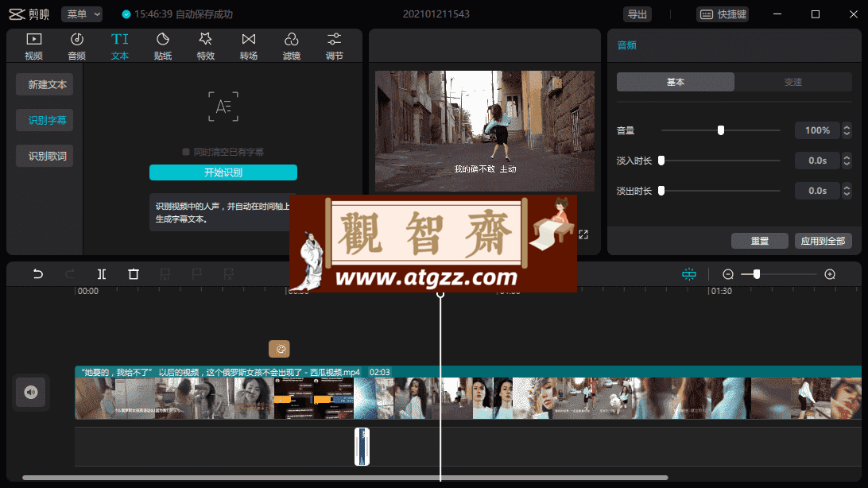Click the fade-out duration stepper arrows
The image size is (868, 488).
847,191
